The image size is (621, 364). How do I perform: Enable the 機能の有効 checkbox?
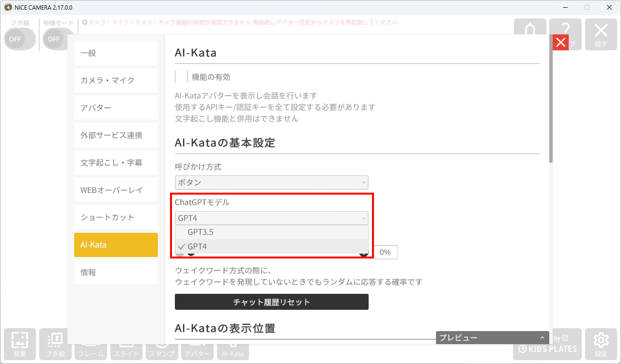pyautogui.click(x=181, y=76)
